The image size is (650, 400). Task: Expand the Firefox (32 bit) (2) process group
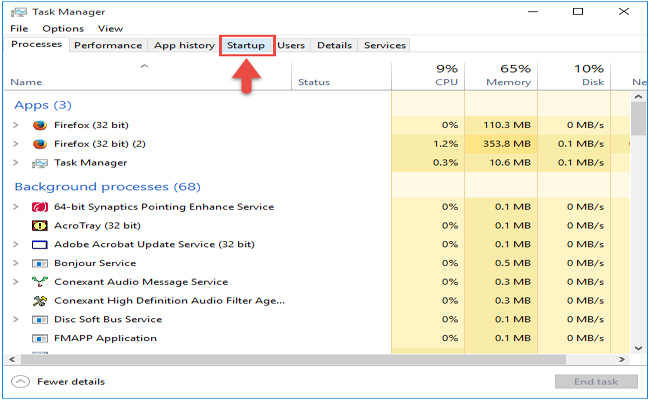click(x=15, y=144)
